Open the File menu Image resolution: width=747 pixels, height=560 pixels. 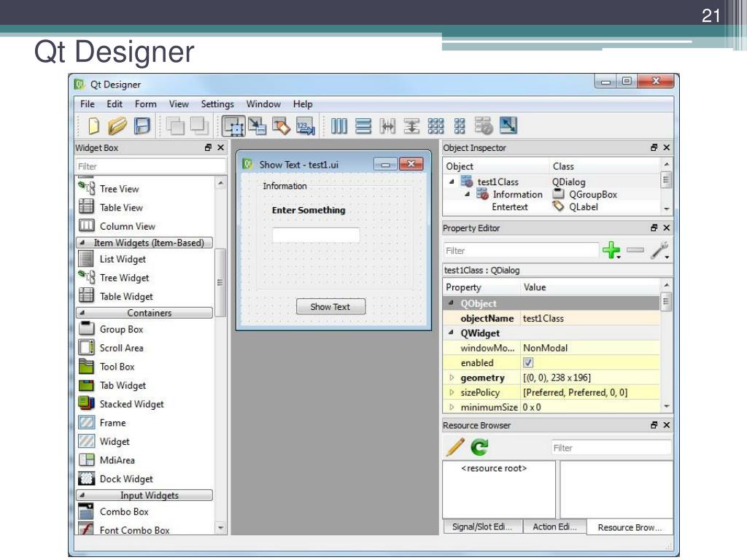(88, 104)
